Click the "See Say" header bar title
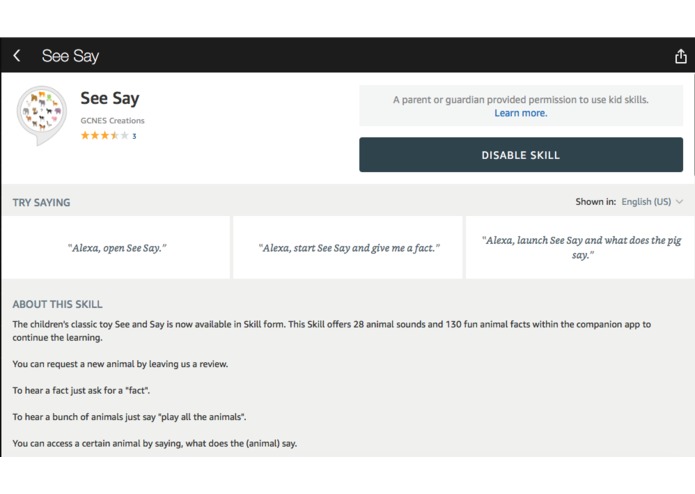The image size is (695, 494). point(70,56)
